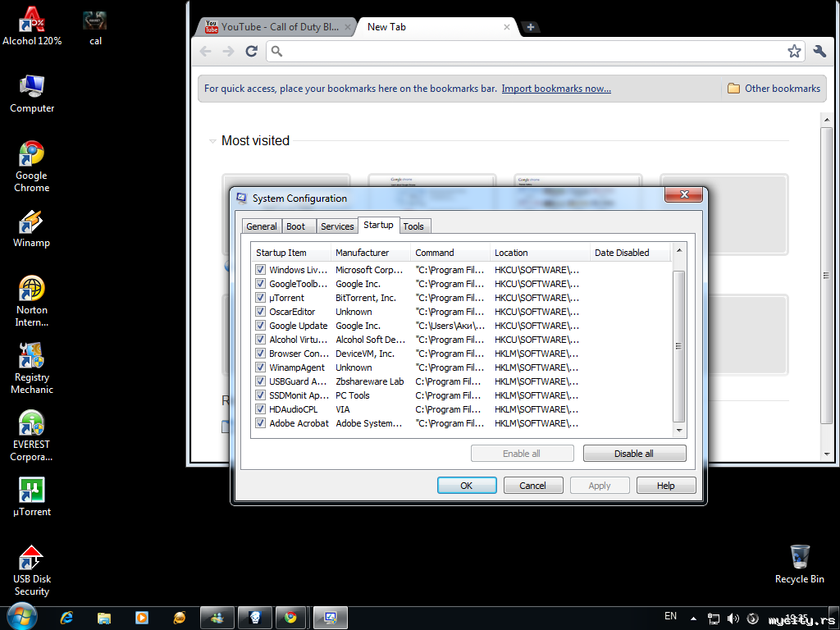The image size is (840, 630).
Task: Click the Help button
Action: coord(666,486)
